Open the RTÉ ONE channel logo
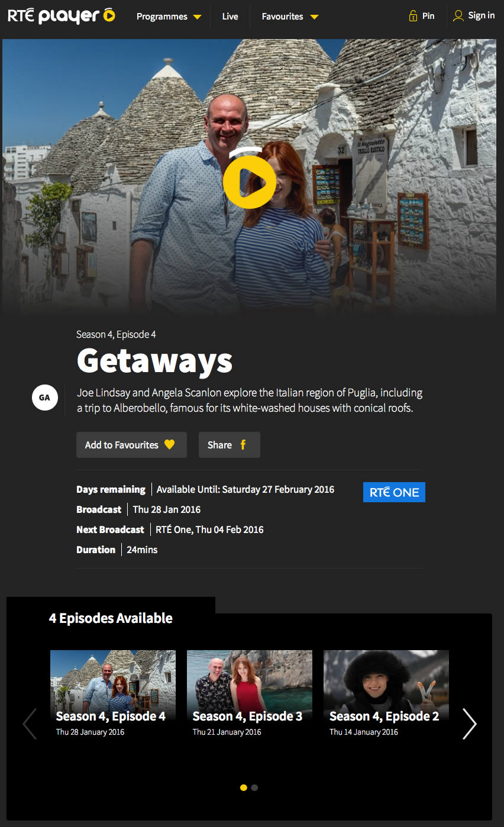The height and width of the screenshot is (827, 504). [x=394, y=492]
